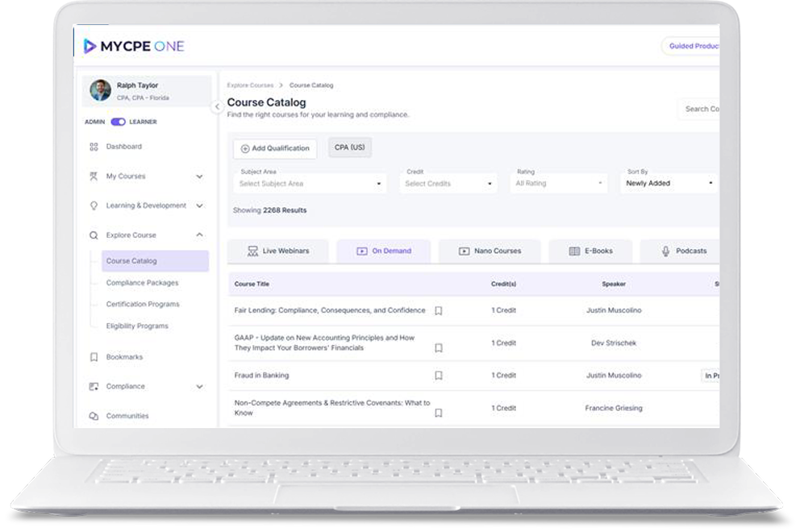
Task: Click speaker Francine Griesing
Action: pyautogui.click(x=614, y=408)
